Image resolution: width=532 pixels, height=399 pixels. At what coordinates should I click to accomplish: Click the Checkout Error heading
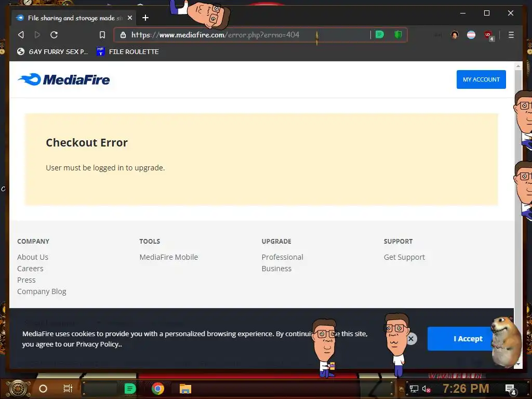tap(87, 142)
